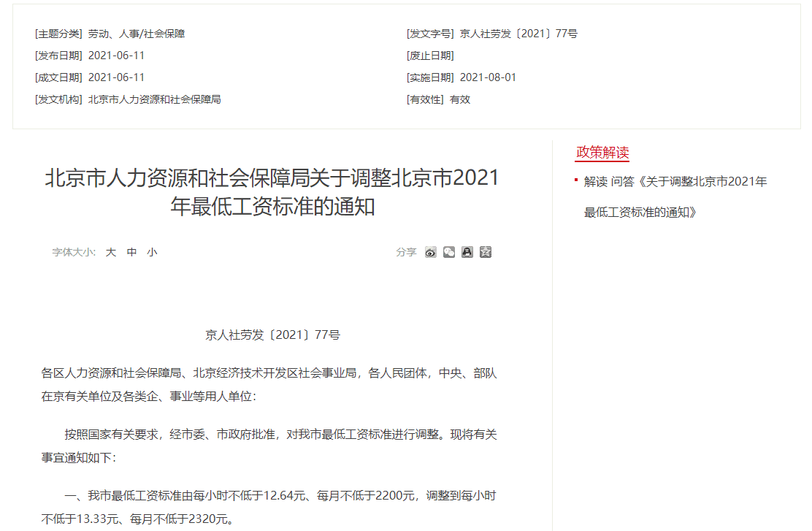The image size is (812, 531).
Task: Click the 发布日期 value 2021-06-11
Action: 117,56
